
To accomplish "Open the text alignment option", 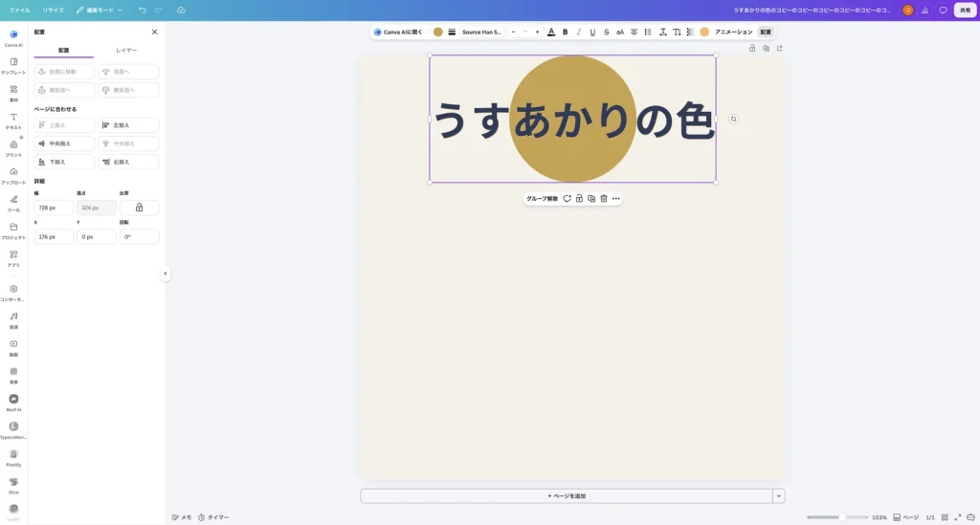I will (x=634, y=32).
